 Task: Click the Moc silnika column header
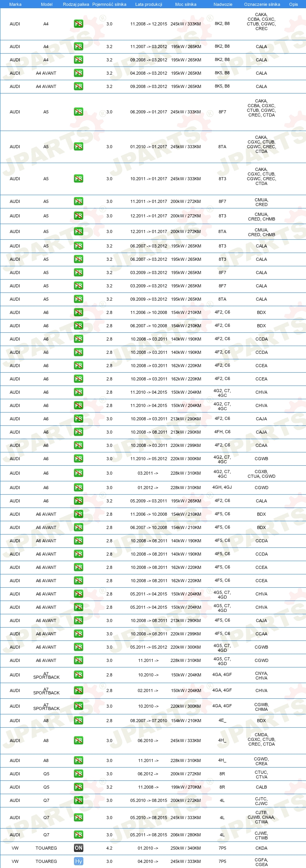tap(186, 4)
